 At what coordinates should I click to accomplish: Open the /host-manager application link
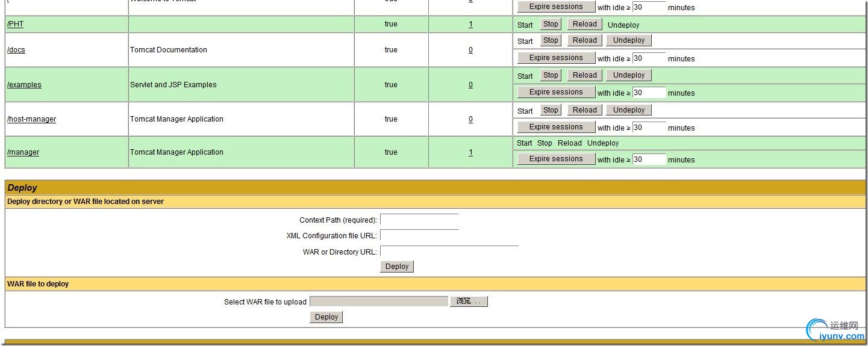(x=31, y=119)
